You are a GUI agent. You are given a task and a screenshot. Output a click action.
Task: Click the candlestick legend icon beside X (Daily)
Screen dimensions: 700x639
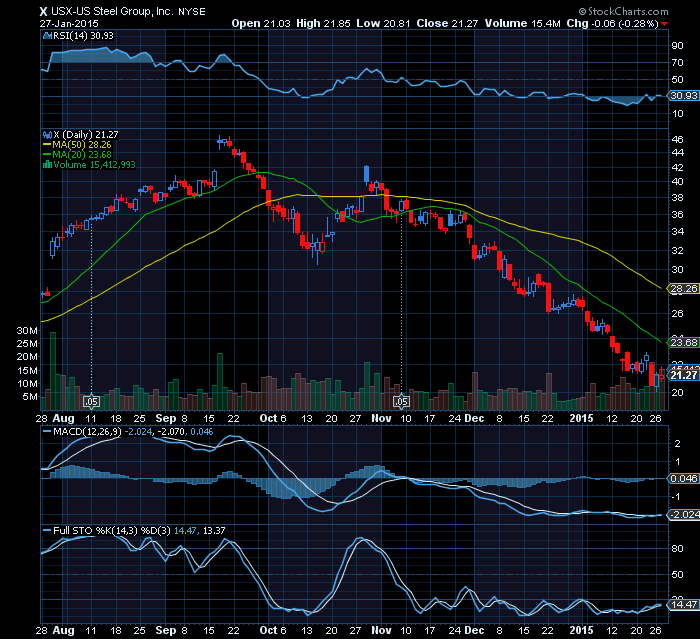pos(47,134)
